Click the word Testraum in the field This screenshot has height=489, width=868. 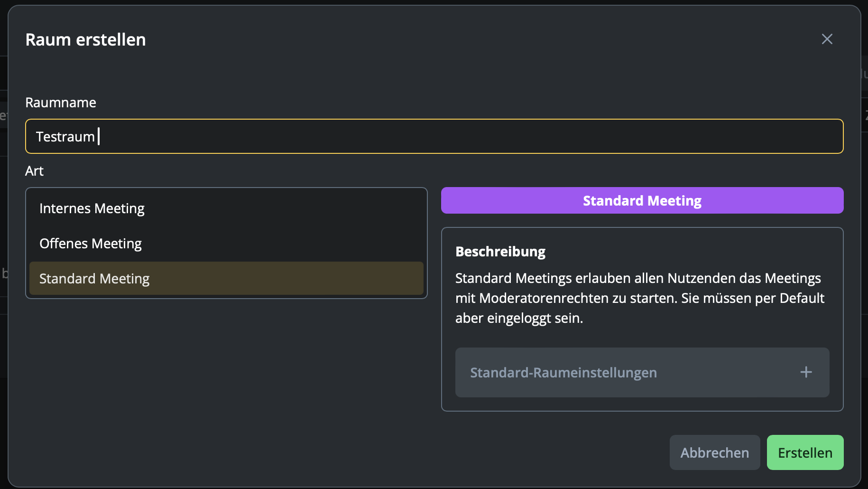point(65,137)
